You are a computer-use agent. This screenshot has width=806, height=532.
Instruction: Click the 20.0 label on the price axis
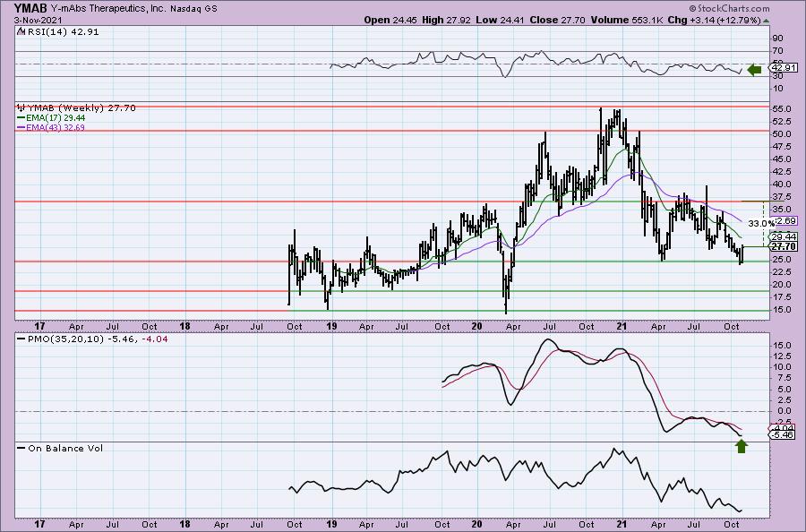(780, 285)
